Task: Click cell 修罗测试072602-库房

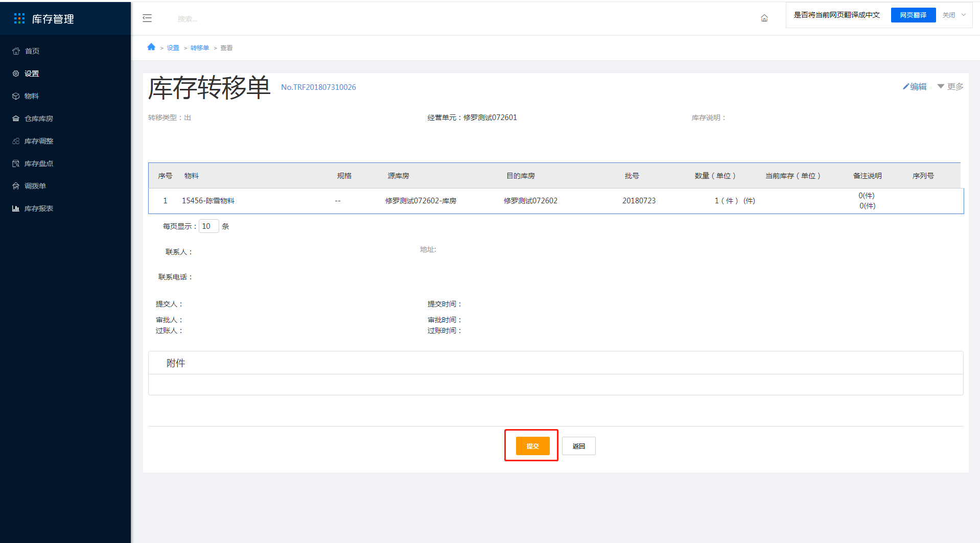Action: coord(421,201)
